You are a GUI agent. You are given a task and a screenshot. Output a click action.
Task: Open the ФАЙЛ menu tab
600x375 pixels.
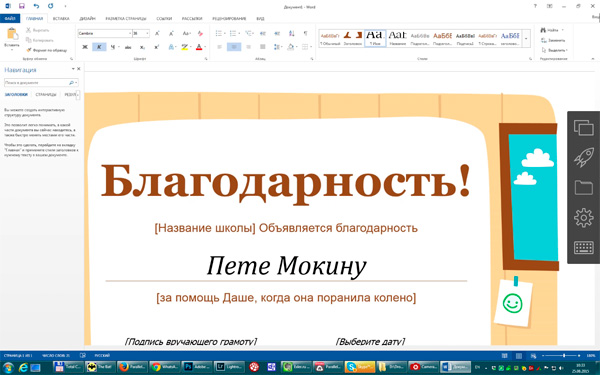pos(10,18)
